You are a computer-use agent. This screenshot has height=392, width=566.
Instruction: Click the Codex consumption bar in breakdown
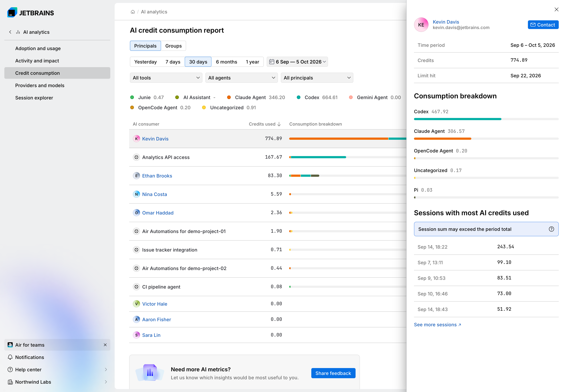coord(486,119)
